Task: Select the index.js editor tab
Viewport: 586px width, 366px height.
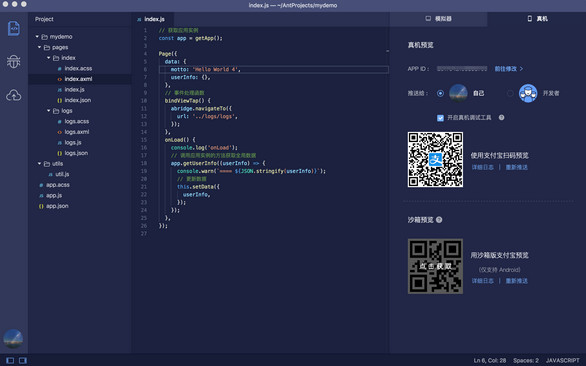Action: (151, 19)
